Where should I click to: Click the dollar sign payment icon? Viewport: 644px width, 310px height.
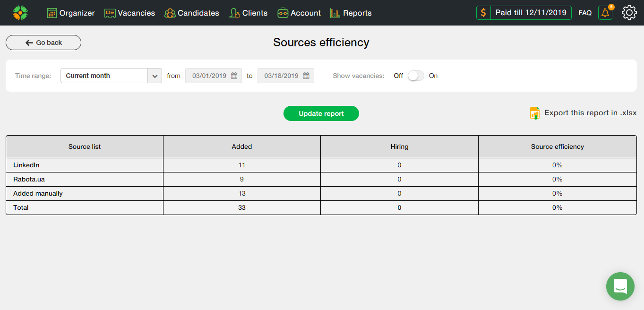(x=483, y=13)
